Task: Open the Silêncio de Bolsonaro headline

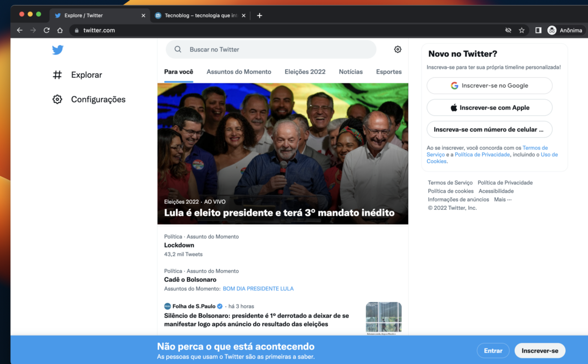Action: tap(256, 320)
